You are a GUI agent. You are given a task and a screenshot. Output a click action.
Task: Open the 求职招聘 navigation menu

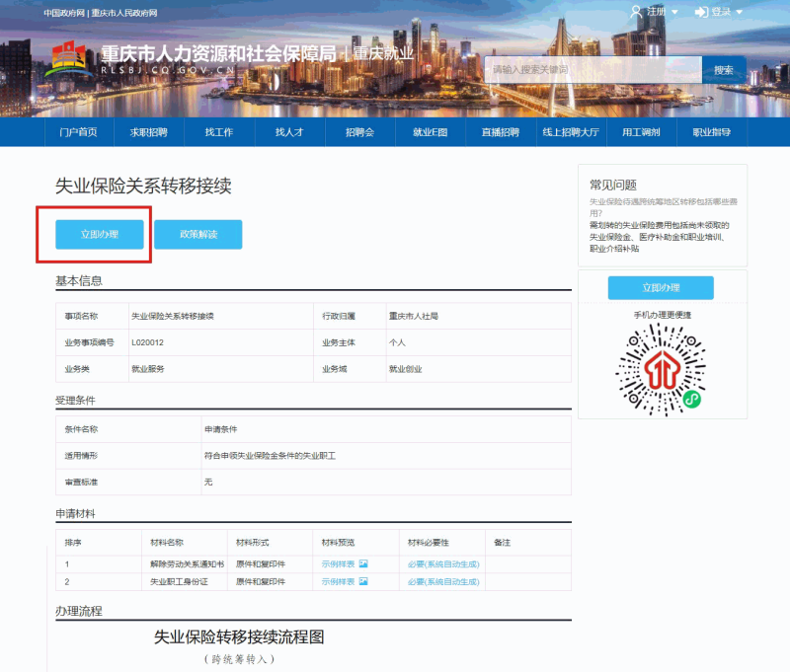coord(148,132)
